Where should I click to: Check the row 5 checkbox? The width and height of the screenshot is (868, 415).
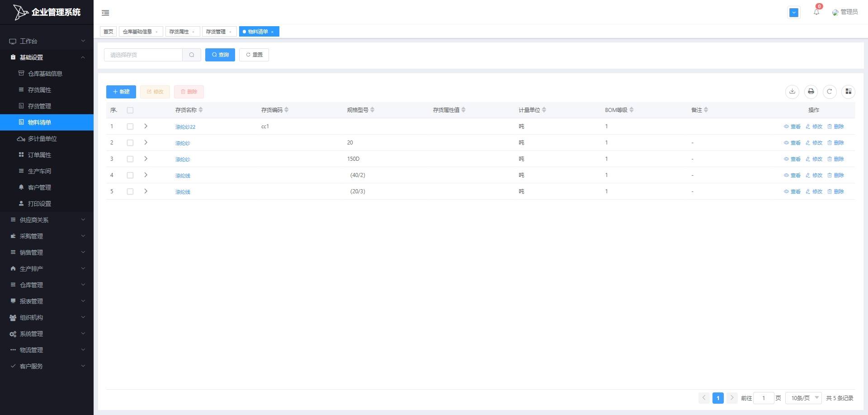(x=130, y=191)
